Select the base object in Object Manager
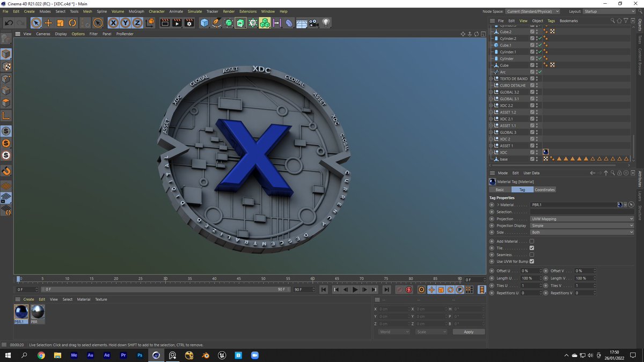 click(x=504, y=159)
